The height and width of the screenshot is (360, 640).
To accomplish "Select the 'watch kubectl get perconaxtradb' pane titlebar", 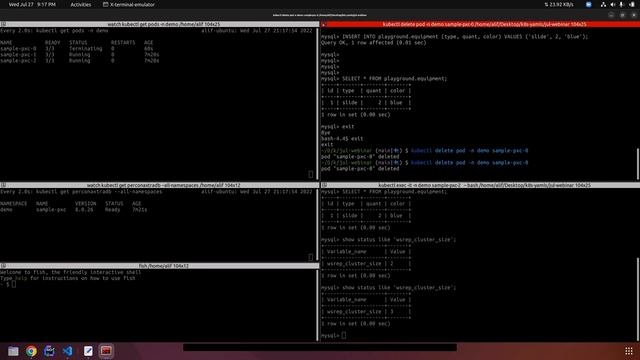I will click(x=160, y=185).
